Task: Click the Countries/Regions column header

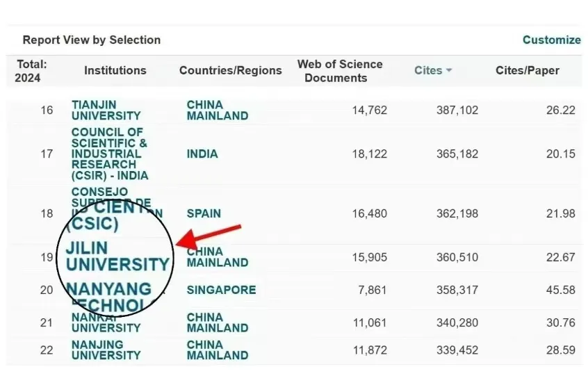Action: pos(231,70)
